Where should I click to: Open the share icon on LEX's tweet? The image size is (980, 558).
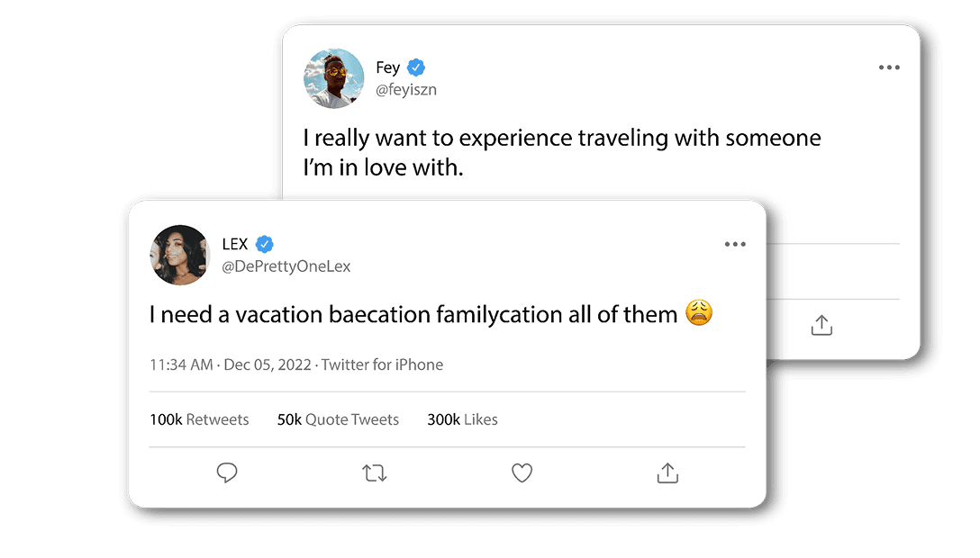pyautogui.click(x=667, y=472)
